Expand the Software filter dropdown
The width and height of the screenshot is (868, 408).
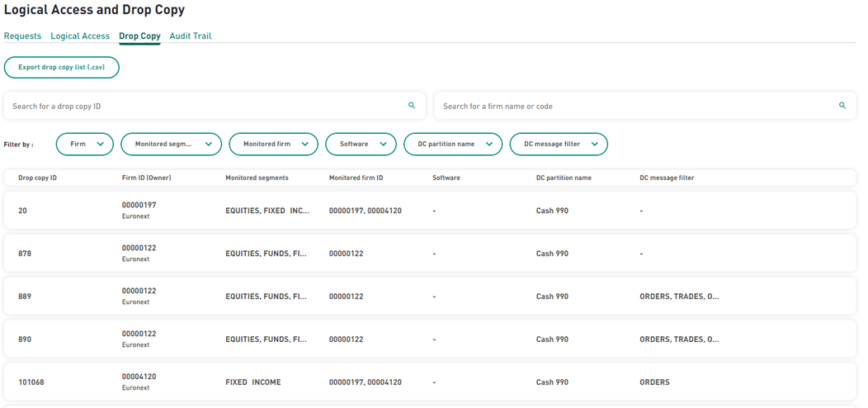tap(361, 145)
